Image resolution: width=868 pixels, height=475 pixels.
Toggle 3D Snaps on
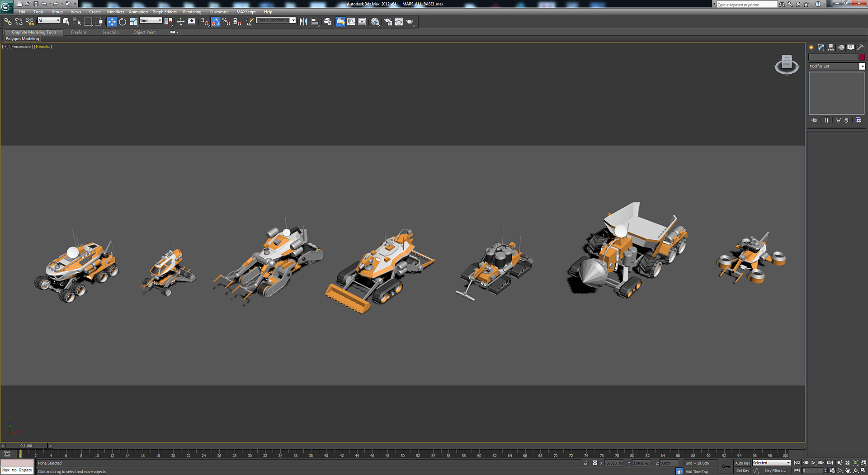(203, 21)
